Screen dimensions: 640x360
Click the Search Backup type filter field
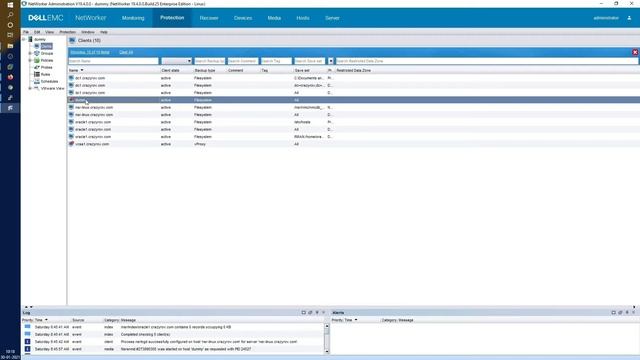click(x=209, y=61)
